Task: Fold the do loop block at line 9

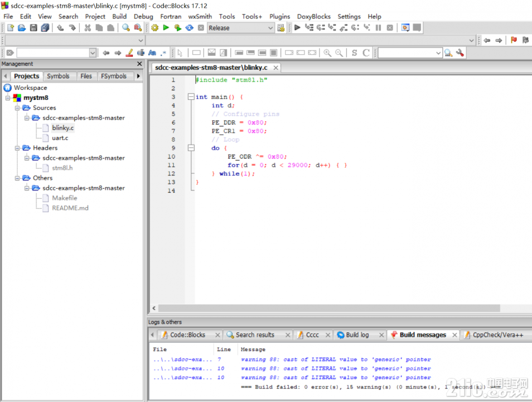Action: [x=191, y=148]
